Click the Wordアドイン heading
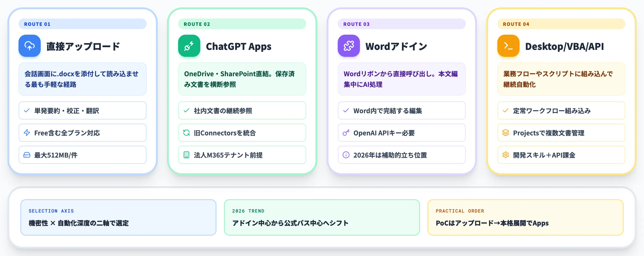Screen dimensions: 644x256 point(396,46)
